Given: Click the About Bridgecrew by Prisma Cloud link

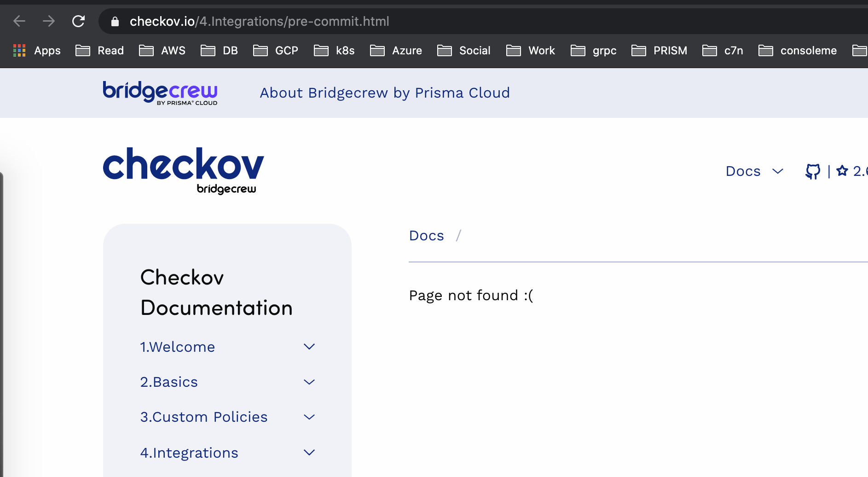Looking at the screenshot, I should click(385, 93).
